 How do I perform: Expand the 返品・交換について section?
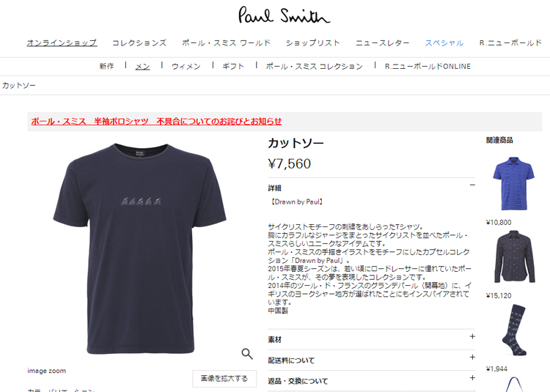[x=372, y=381]
